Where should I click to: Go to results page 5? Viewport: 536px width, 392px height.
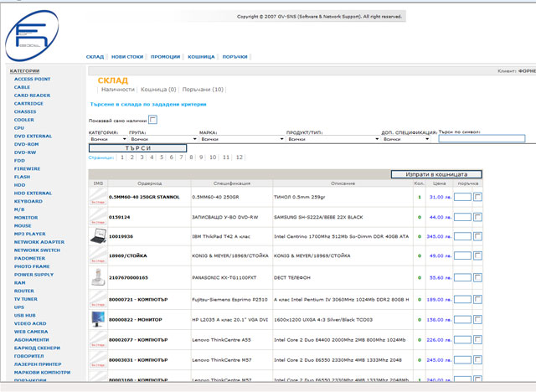coord(161,157)
